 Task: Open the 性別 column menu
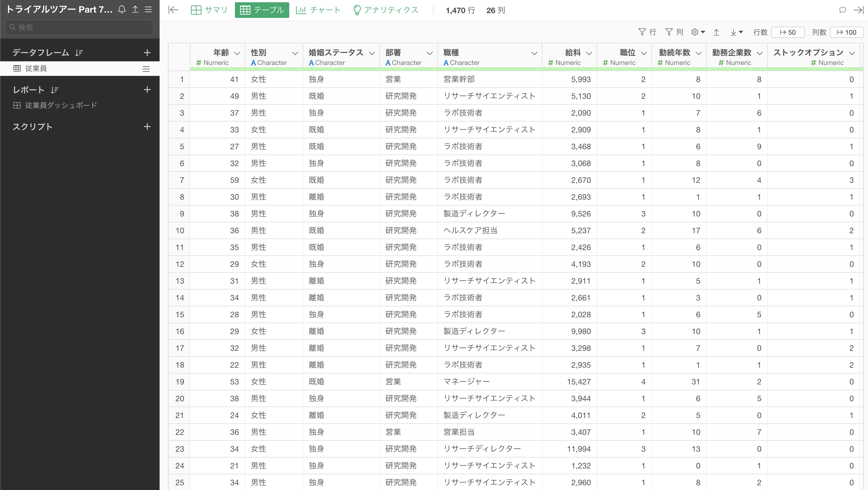[295, 53]
